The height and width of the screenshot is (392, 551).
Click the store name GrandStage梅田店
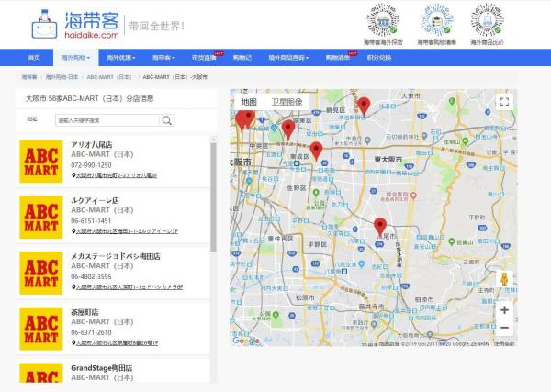point(102,368)
